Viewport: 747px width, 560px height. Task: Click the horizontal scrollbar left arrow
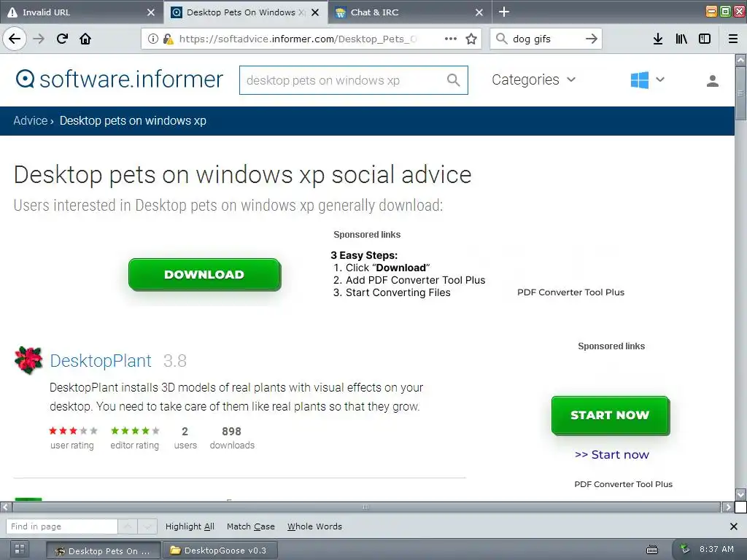(5, 507)
